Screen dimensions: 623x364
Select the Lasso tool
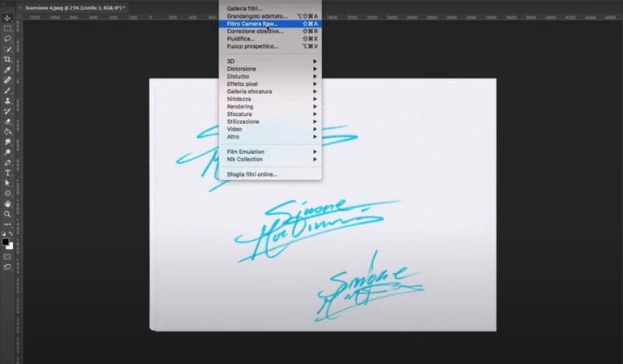click(7, 39)
